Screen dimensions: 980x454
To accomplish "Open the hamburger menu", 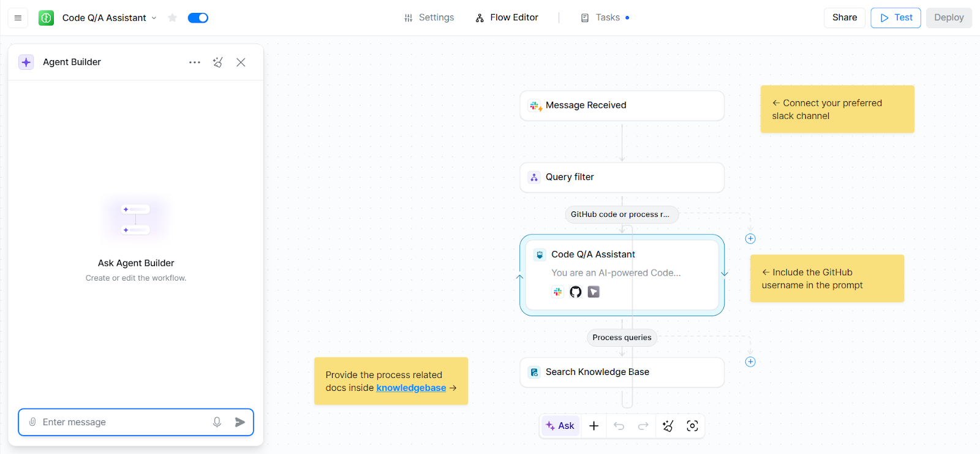I will (18, 18).
